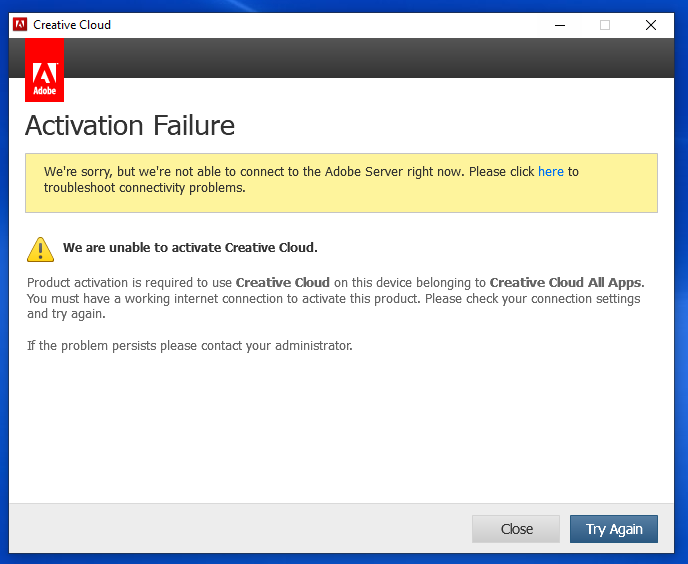The width and height of the screenshot is (688, 564).
Task: Click the 'Creative Cloud' window title text
Action: point(72,25)
